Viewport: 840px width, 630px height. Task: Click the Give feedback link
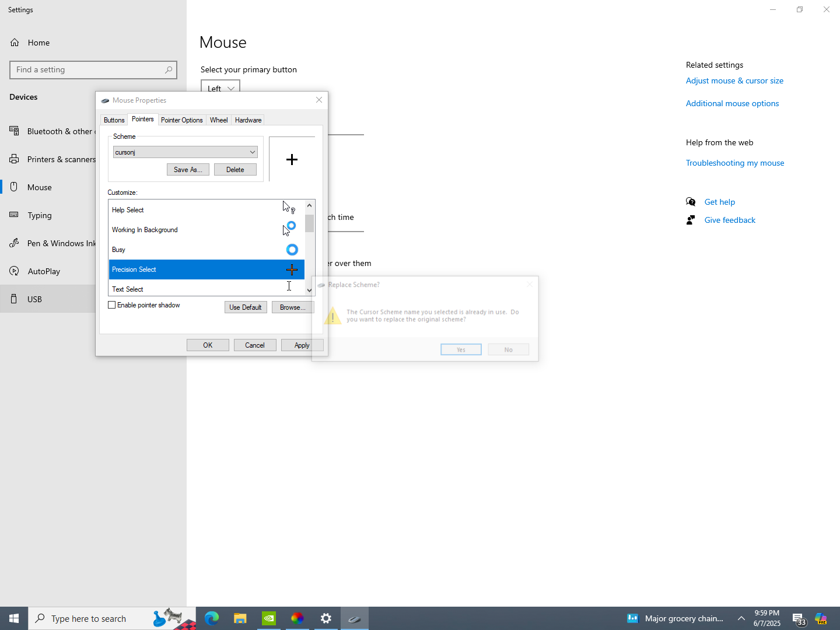730,220
